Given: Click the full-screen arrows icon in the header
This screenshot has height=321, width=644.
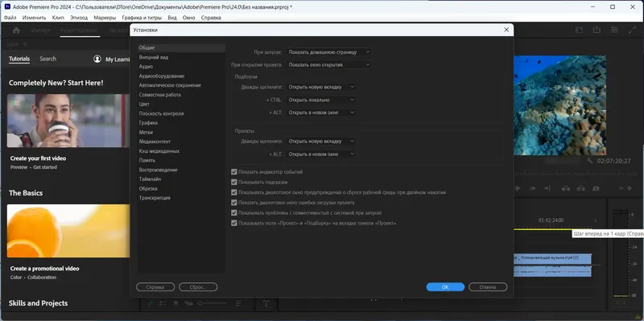Looking at the screenshot, I should coord(632,30).
